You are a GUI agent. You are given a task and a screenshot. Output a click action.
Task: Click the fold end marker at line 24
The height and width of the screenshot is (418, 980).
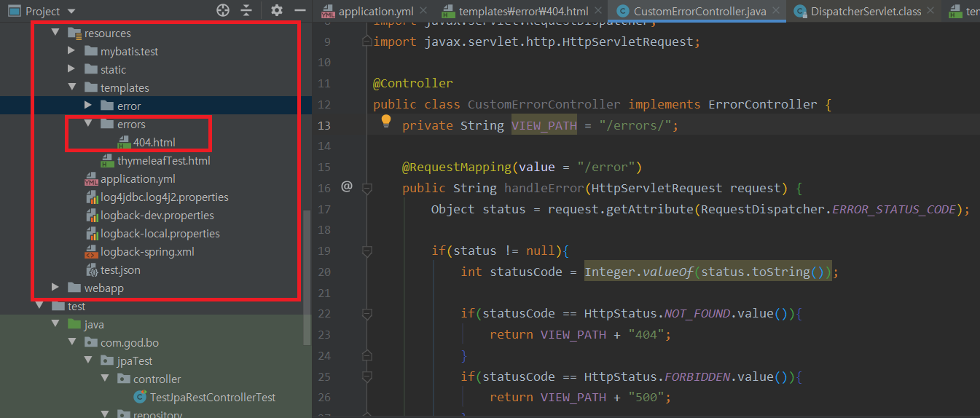[366, 355]
